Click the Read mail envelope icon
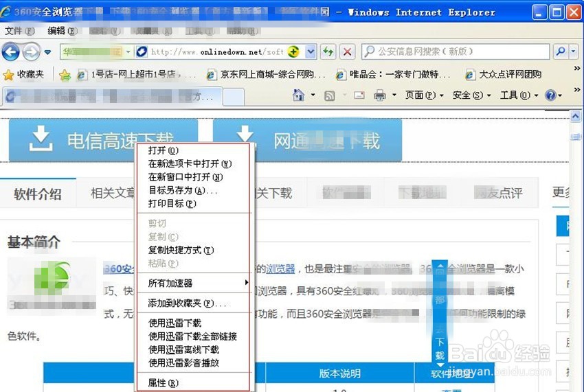 click(359, 95)
